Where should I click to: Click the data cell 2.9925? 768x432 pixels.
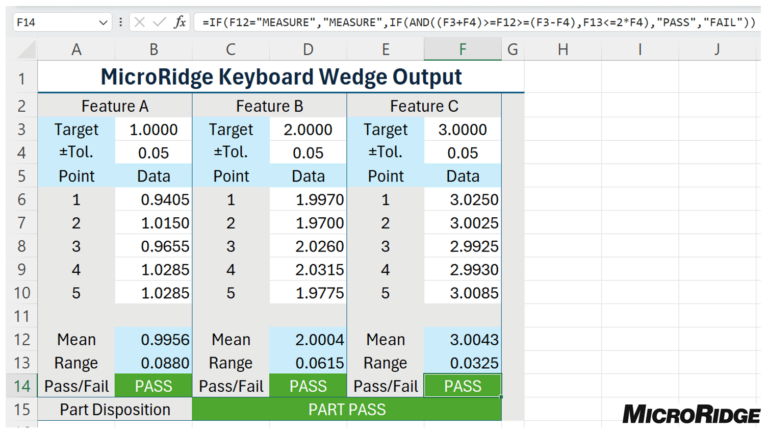[x=463, y=246]
